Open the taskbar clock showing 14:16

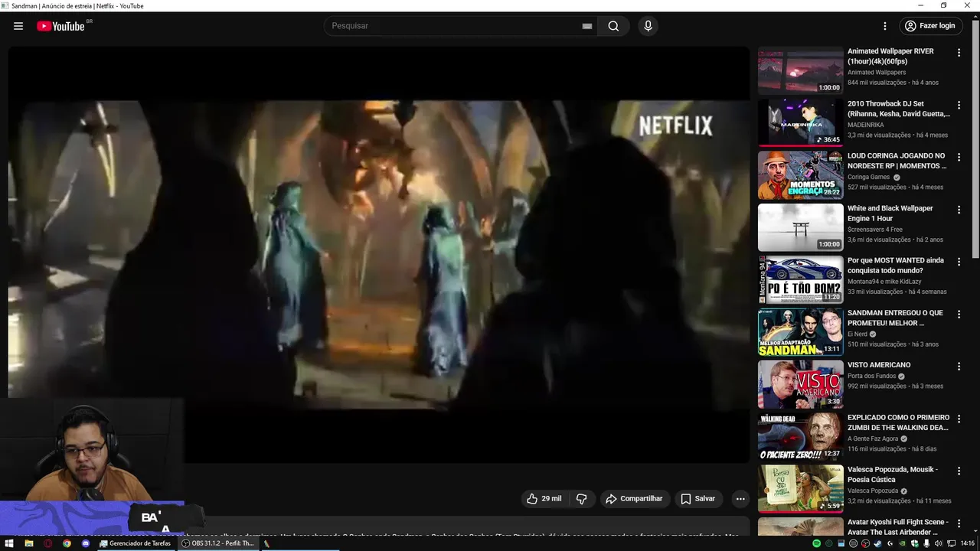967,543
